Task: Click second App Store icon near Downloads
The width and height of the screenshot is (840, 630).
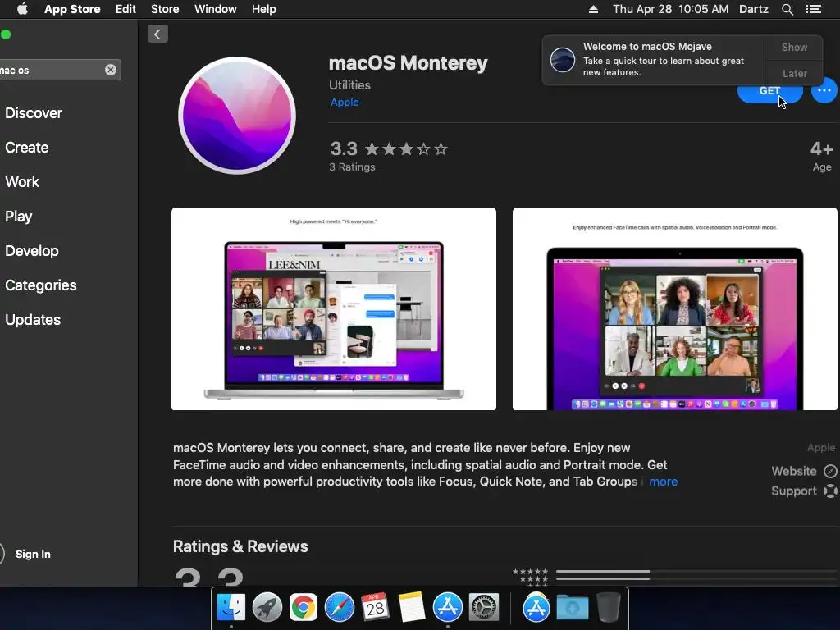Action: coord(536,608)
